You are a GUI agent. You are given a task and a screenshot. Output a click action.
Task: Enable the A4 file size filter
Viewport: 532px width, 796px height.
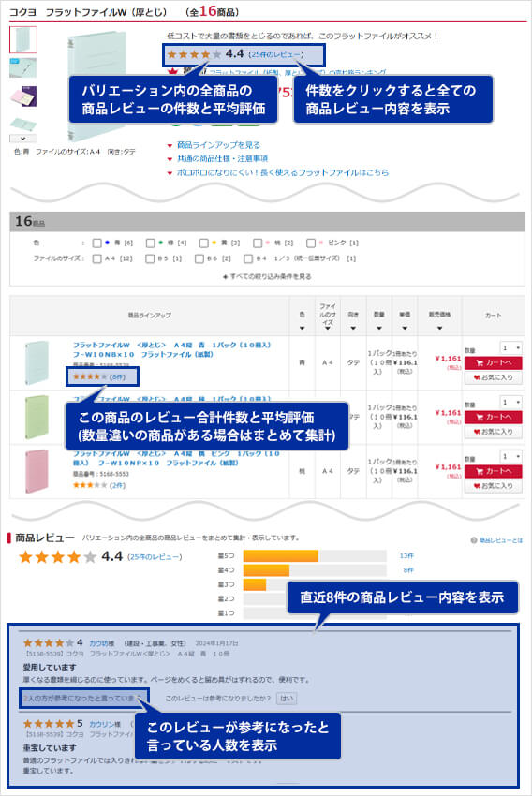point(97,258)
